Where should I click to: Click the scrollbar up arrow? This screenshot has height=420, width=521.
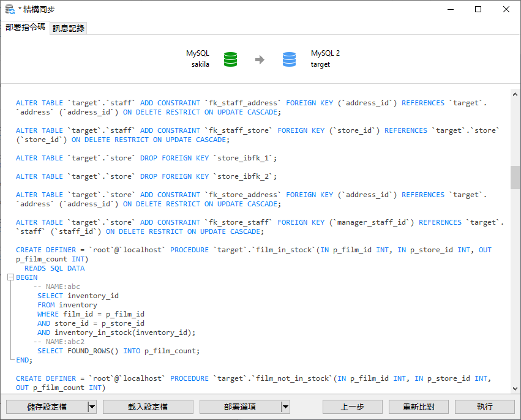514,94
